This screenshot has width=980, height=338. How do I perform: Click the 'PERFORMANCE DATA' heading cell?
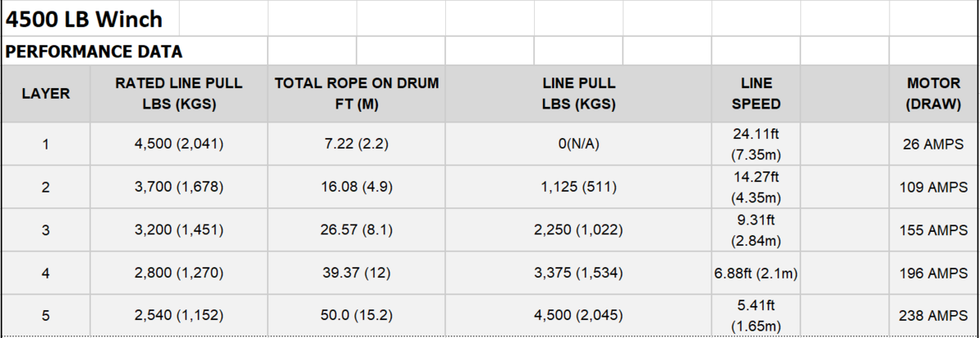tap(94, 51)
